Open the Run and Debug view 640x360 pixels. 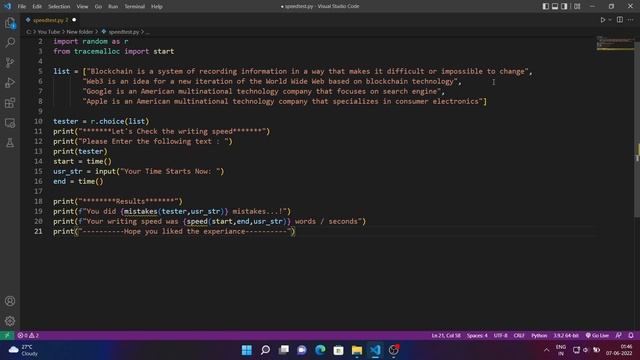click(10, 82)
